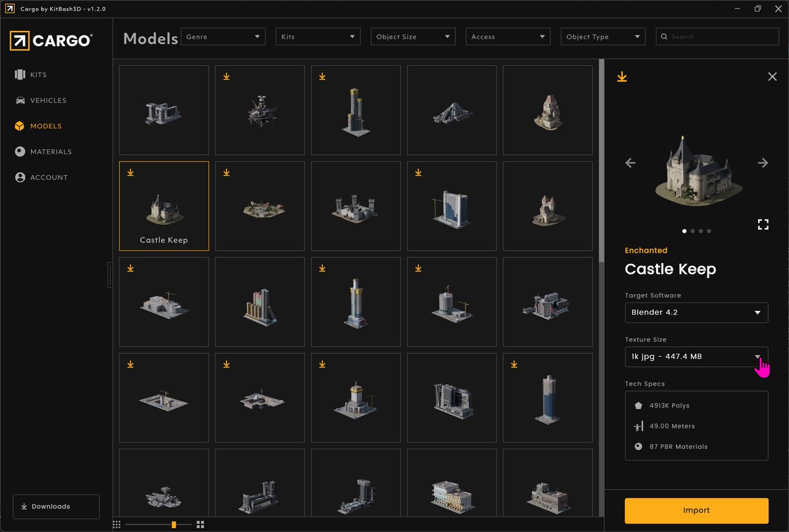Open Texture Size dropdown showing 1k jpg
789x532 pixels.
click(x=696, y=356)
